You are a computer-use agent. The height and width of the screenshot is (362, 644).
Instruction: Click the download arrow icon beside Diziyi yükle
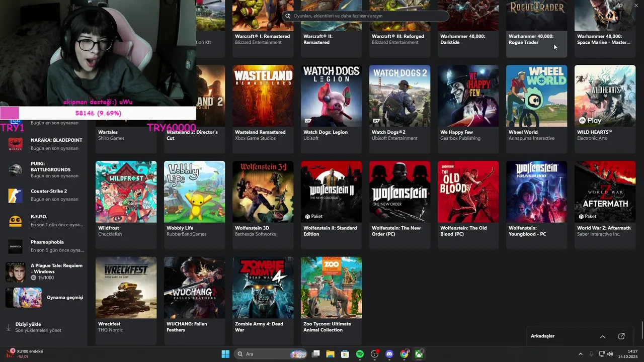(x=8, y=327)
